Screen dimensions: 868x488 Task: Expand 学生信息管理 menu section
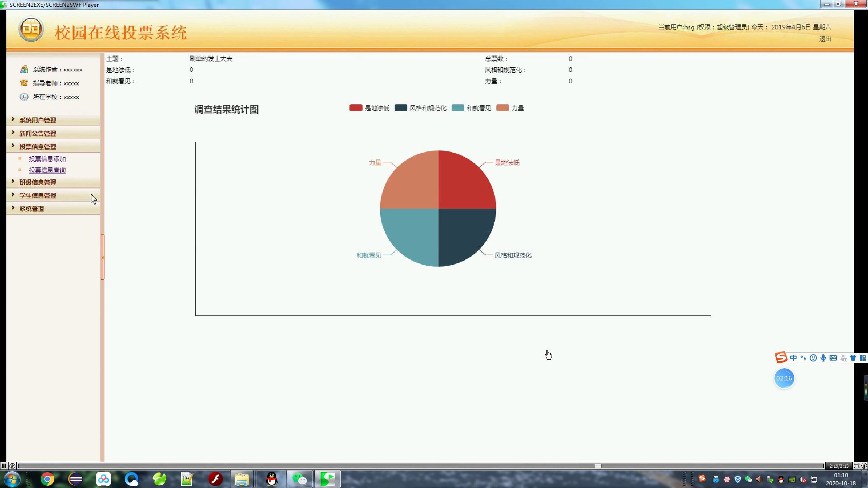pos(53,195)
